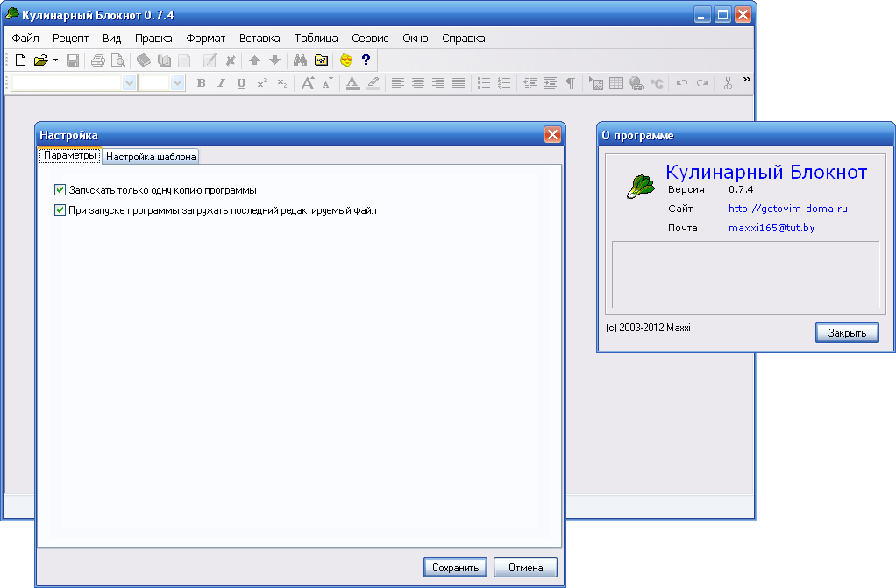Viewport: 896px width, 588px height.
Task: Align text left
Action: (398, 83)
